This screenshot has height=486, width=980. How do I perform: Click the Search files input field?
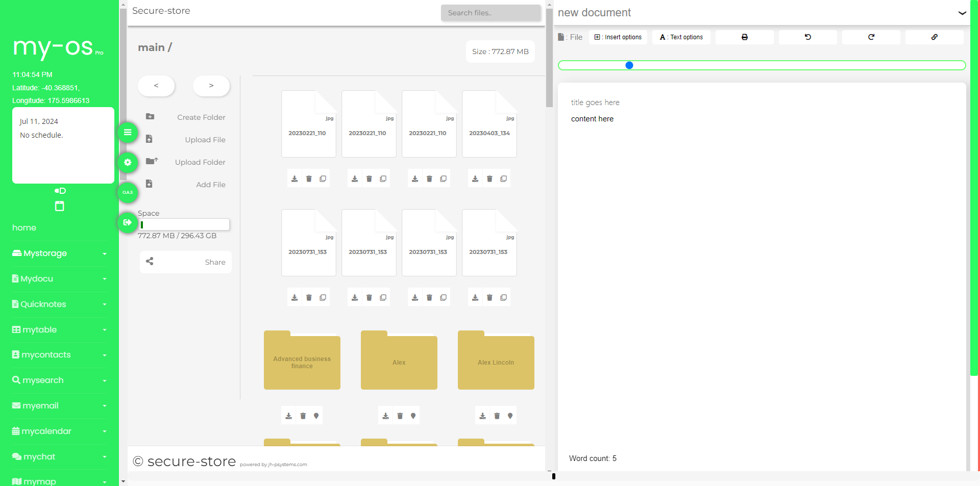[491, 13]
